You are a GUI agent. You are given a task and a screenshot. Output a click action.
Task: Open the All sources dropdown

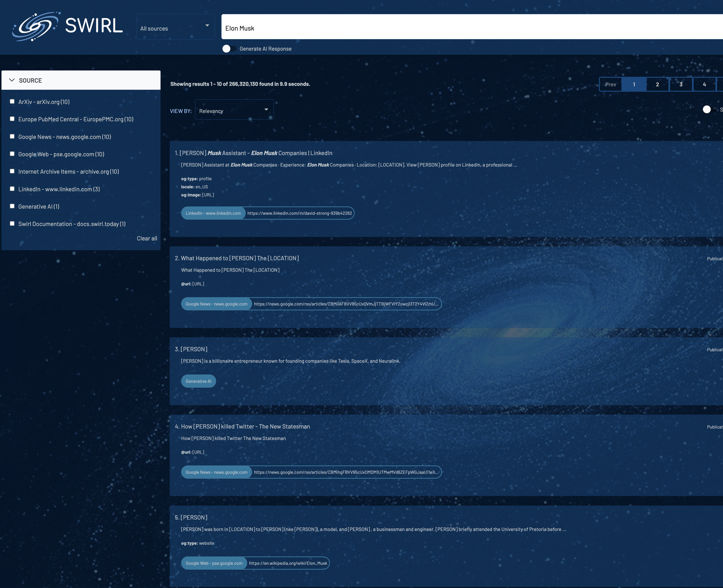tap(175, 27)
